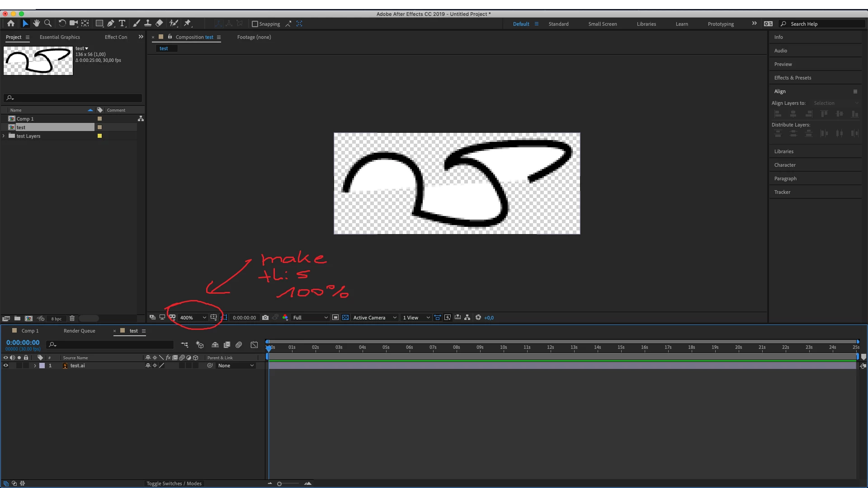Select the Zoom magnifier tool
Image resolution: width=868 pixels, height=488 pixels.
(48, 23)
